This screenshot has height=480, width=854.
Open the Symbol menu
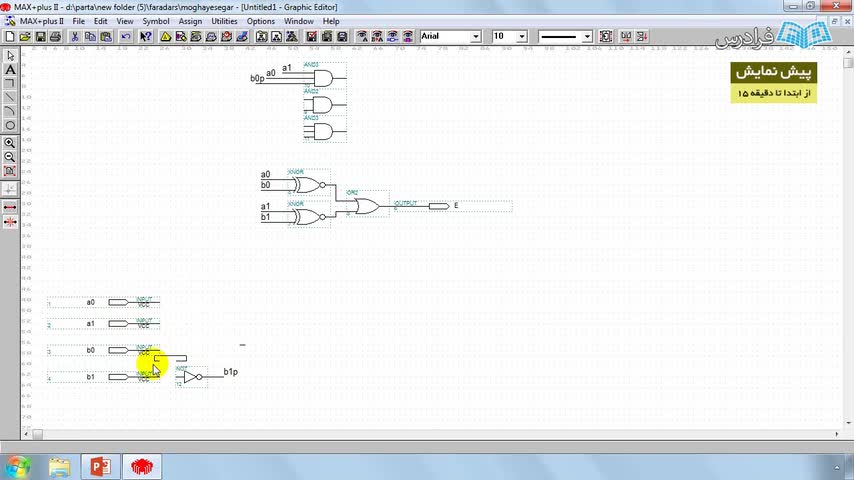pos(156,21)
